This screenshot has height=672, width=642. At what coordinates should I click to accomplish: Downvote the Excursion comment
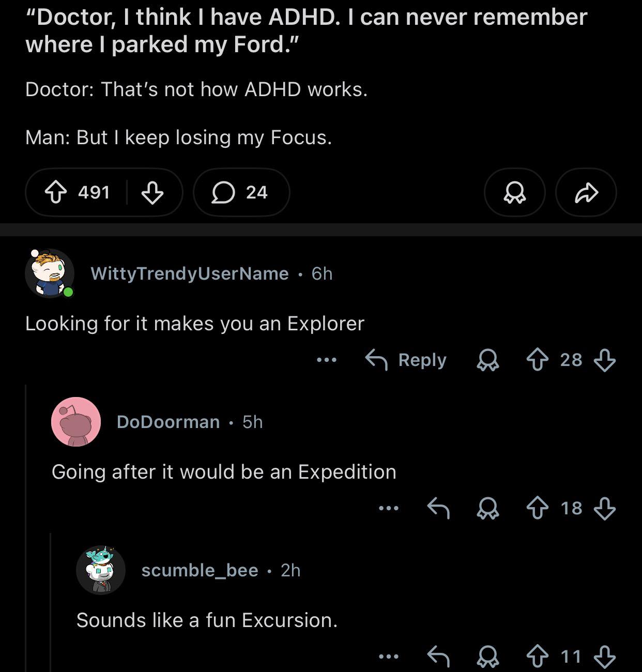pos(605,656)
